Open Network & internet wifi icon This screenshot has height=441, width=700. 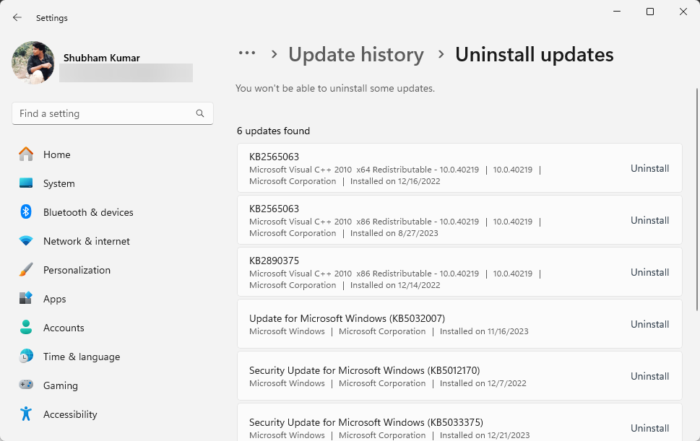[x=26, y=241]
